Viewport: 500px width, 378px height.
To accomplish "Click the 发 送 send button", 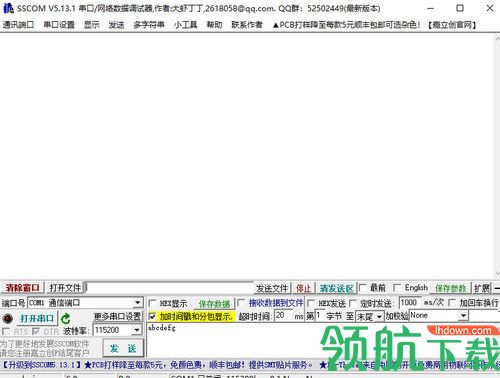I will point(123,348).
